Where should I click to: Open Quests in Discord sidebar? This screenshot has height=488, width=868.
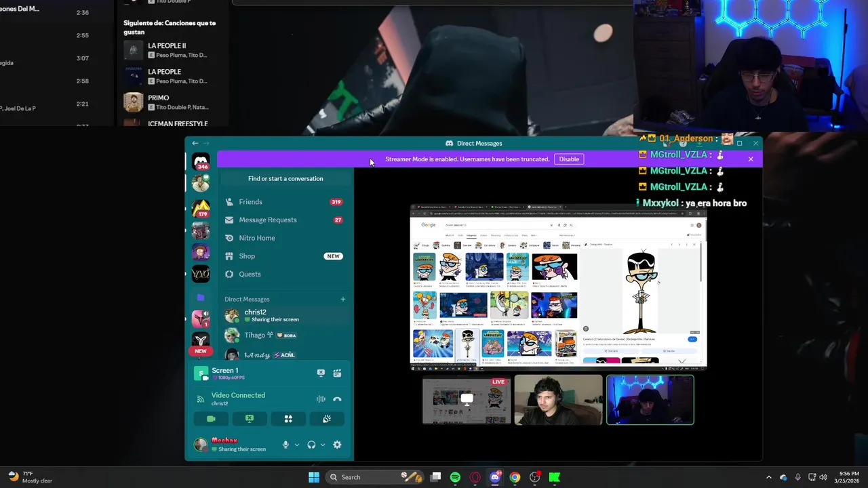tap(285, 274)
